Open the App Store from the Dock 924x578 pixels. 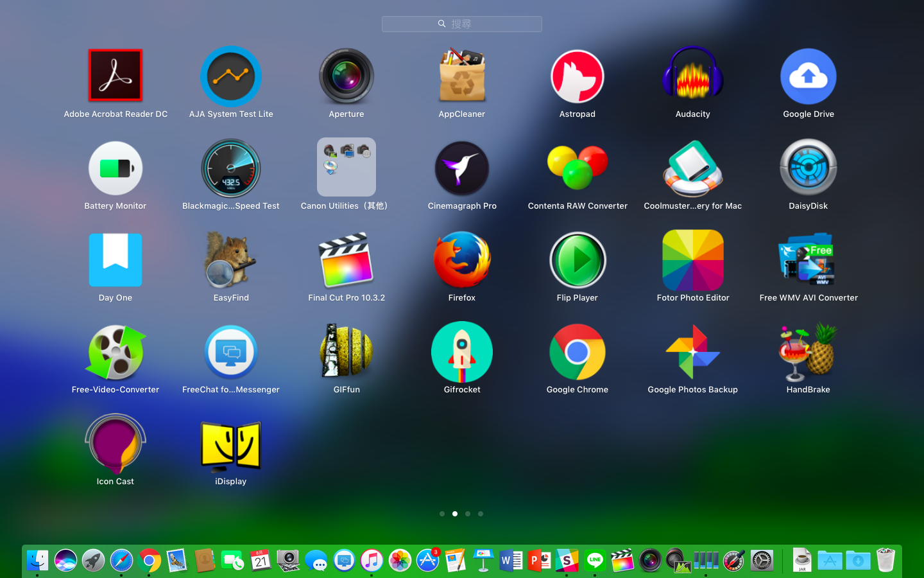click(428, 561)
